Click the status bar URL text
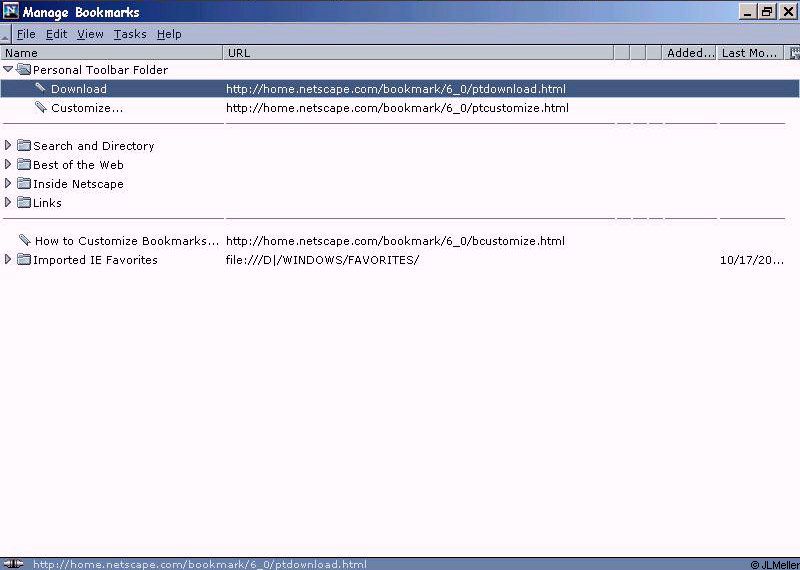This screenshot has height=570, width=800. [x=199, y=564]
